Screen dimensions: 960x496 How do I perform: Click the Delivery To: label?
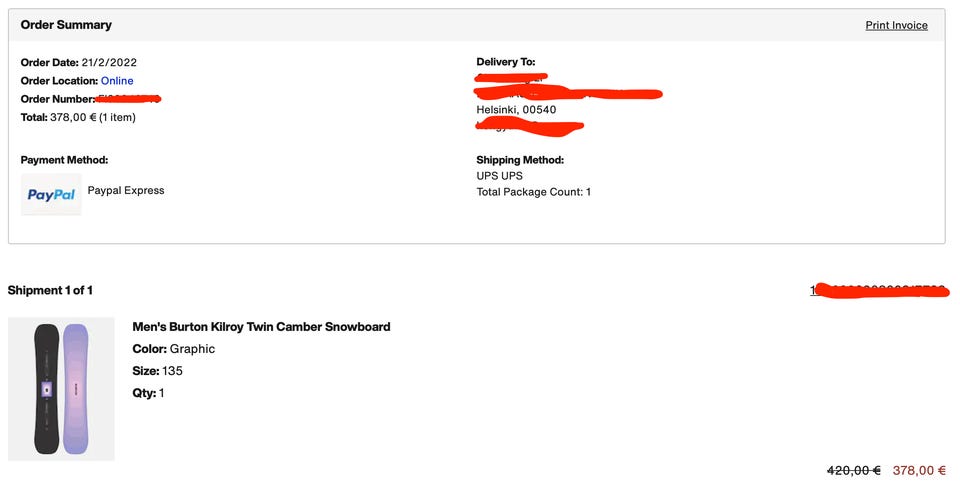(x=506, y=62)
